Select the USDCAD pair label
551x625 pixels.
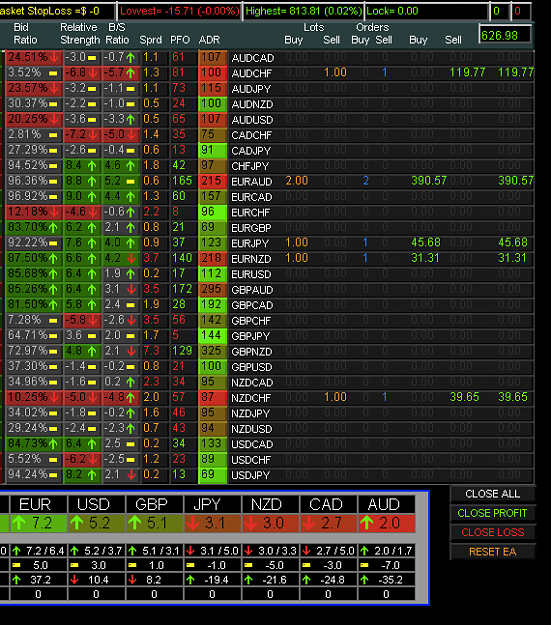point(252,444)
